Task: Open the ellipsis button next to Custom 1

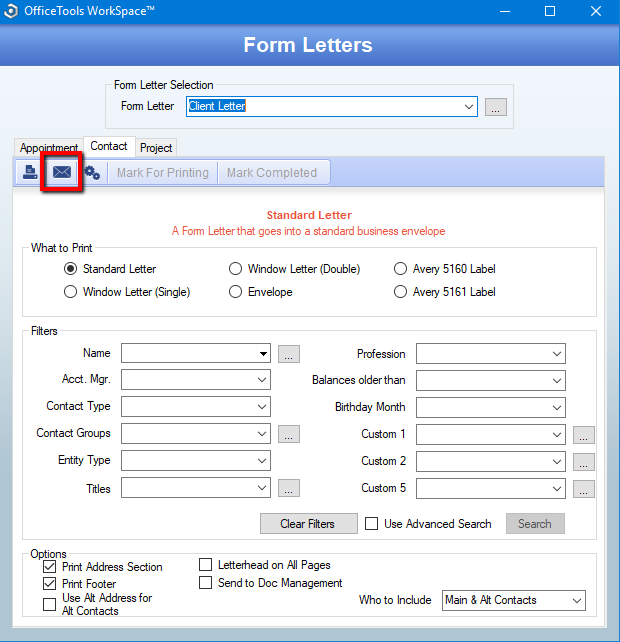Action: click(584, 435)
